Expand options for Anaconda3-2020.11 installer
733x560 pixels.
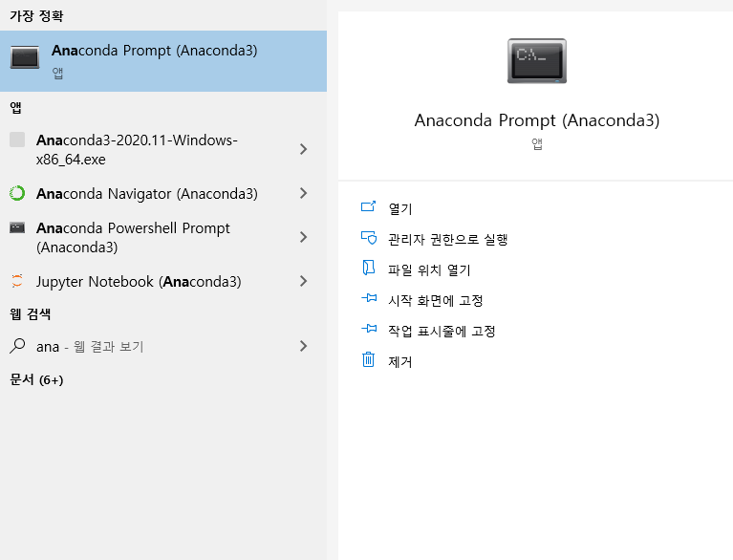(x=303, y=149)
